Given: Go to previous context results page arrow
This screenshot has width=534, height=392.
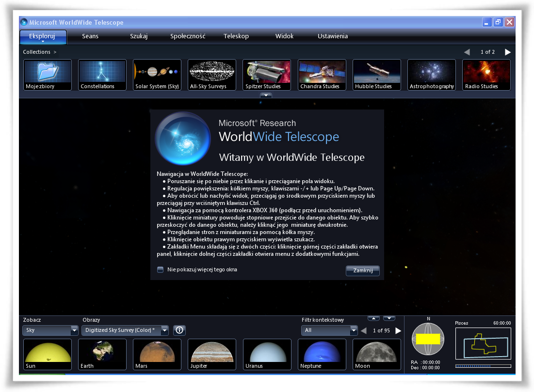Looking at the screenshot, I should [364, 330].
